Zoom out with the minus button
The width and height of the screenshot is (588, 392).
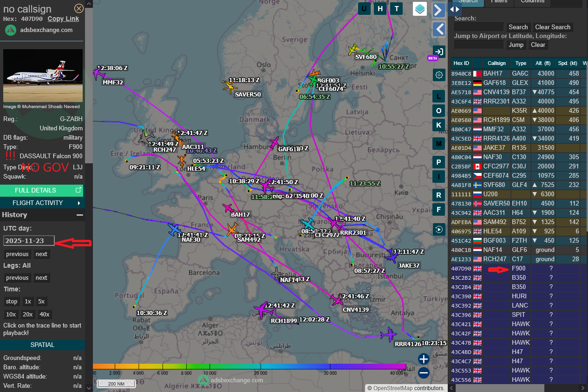(x=423, y=373)
